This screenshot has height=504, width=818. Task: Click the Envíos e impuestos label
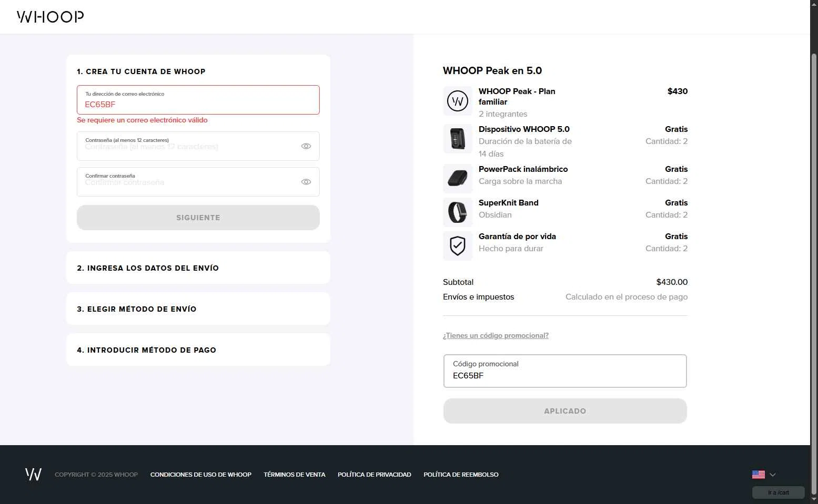click(479, 297)
